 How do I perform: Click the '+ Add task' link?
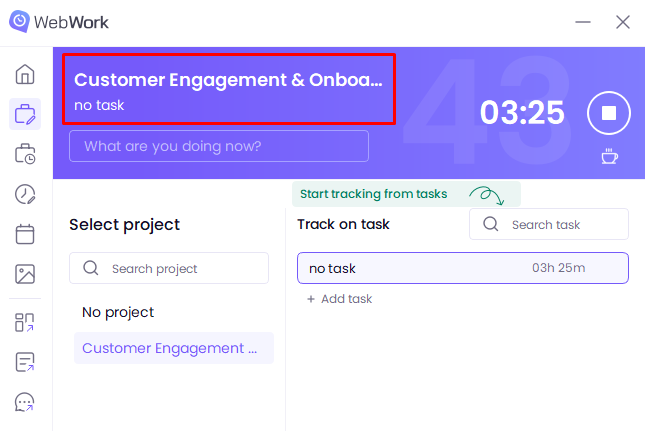340,299
